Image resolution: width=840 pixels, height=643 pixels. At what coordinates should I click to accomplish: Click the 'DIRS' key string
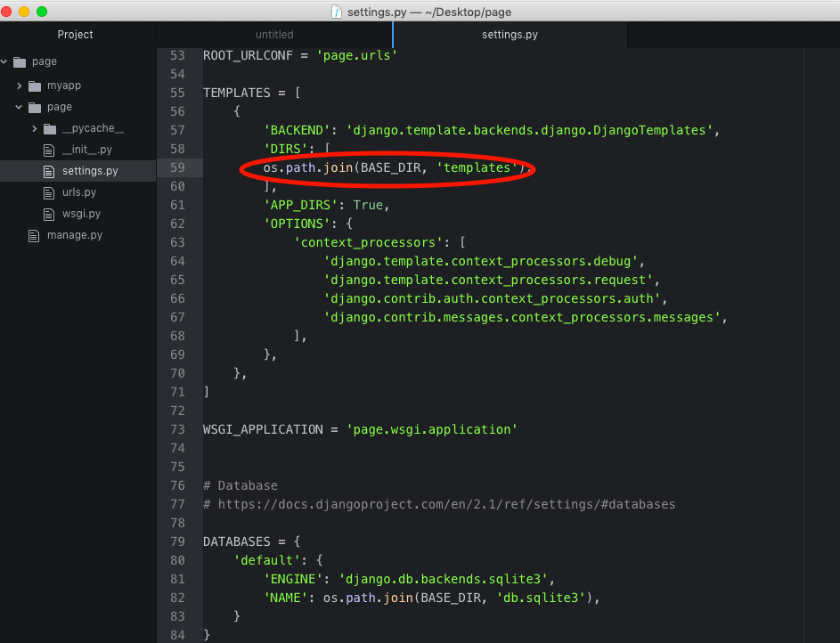coord(286,149)
